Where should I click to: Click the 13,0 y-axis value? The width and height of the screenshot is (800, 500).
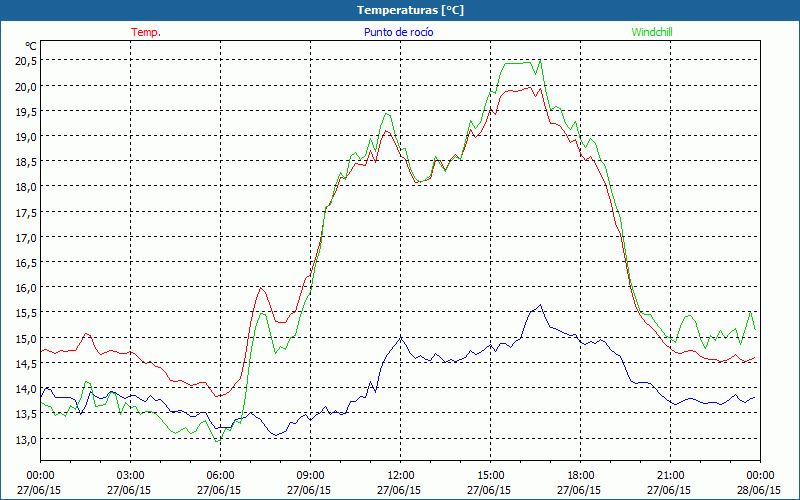[26, 439]
